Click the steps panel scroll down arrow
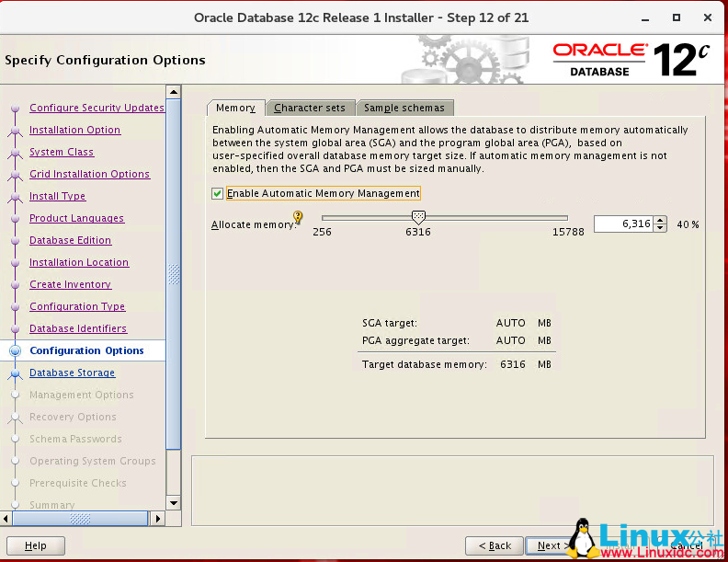The width and height of the screenshot is (728, 562). (174, 503)
